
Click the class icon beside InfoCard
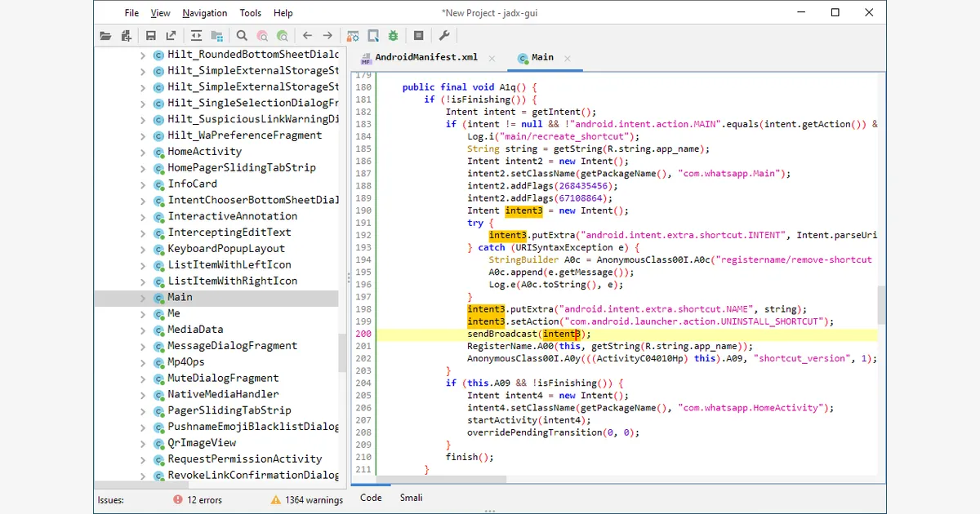(159, 184)
